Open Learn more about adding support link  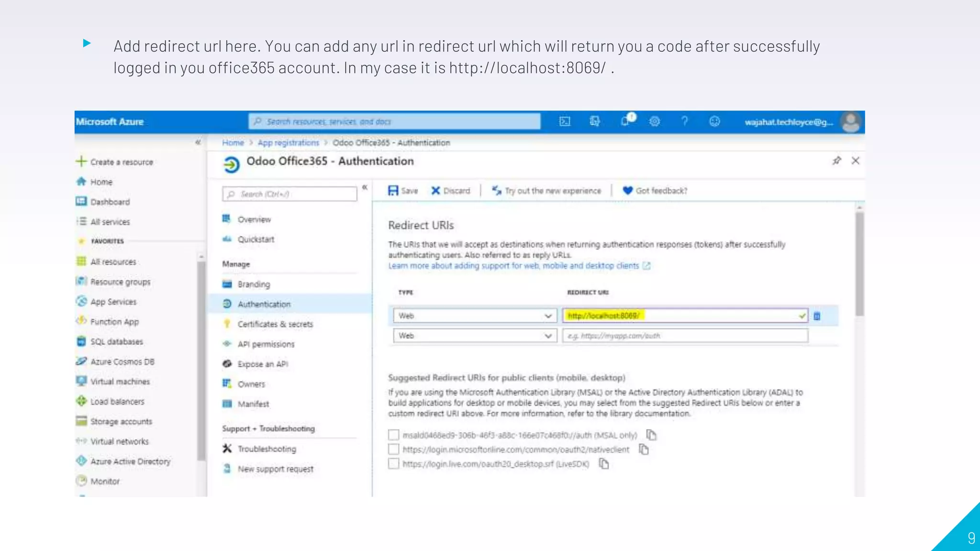click(513, 265)
